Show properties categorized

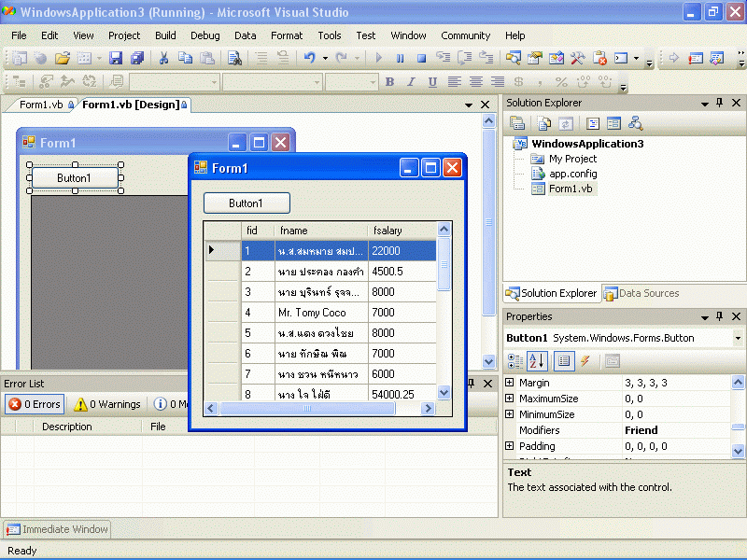pos(515,361)
